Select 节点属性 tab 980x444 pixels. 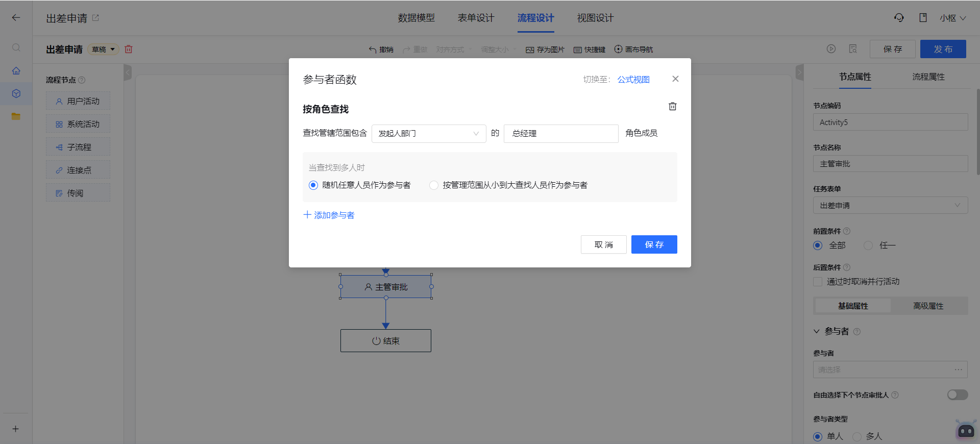coord(855,77)
